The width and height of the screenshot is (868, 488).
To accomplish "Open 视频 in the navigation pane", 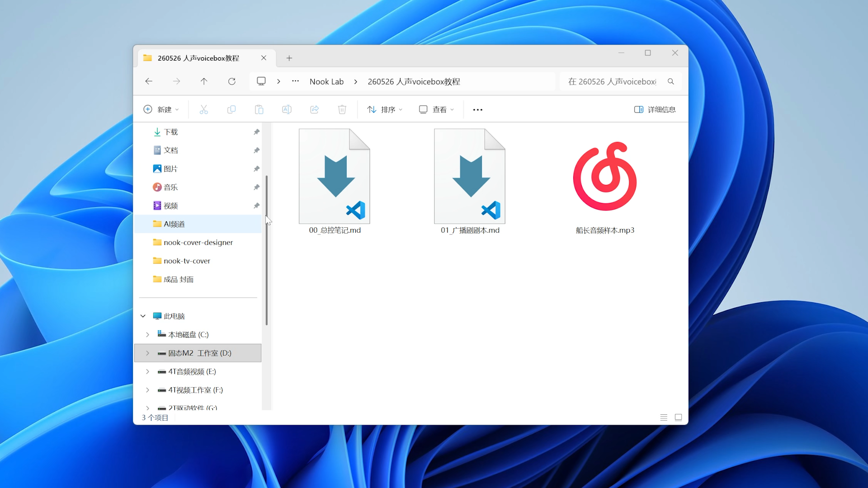I will tap(198, 206).
